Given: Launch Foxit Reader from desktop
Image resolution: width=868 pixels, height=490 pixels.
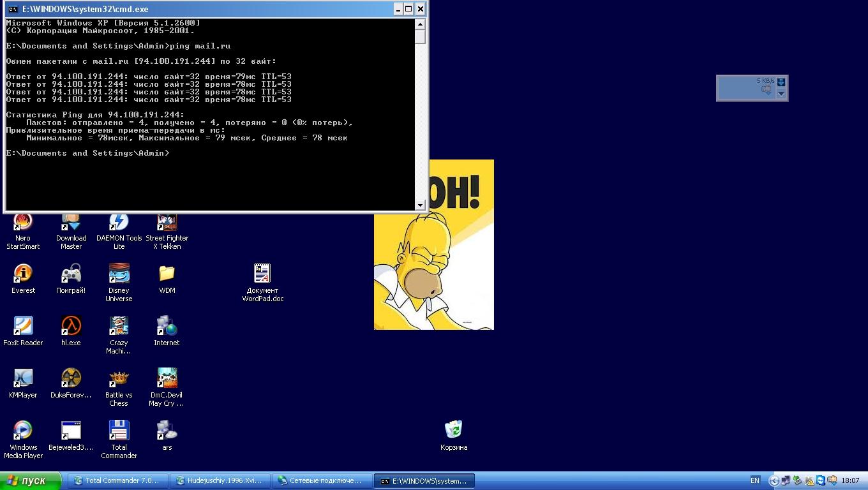Looking at the screenshot, I should [23, 331].
